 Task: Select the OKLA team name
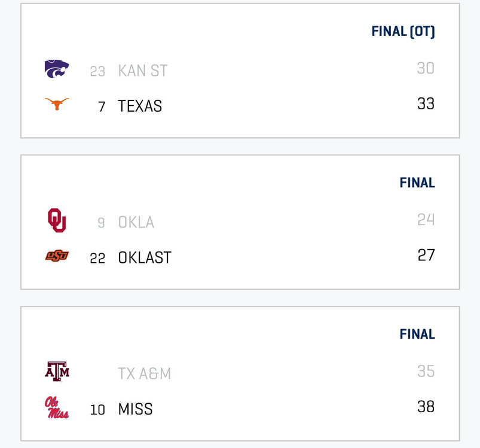(x=136, y=222)
